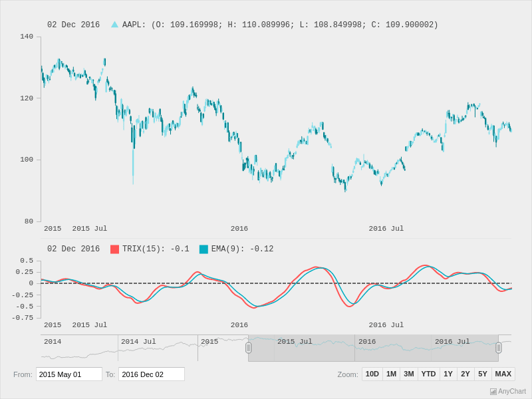The height and width of the screenshot is (399, 532).
Task: Click the 140 label on price axis
Action: click(27, 37)
